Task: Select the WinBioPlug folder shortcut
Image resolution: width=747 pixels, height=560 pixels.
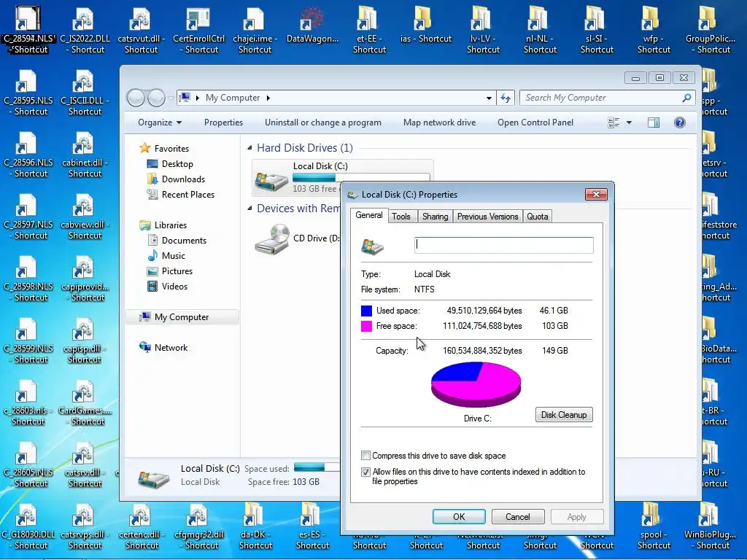Action: pos(711,526)
